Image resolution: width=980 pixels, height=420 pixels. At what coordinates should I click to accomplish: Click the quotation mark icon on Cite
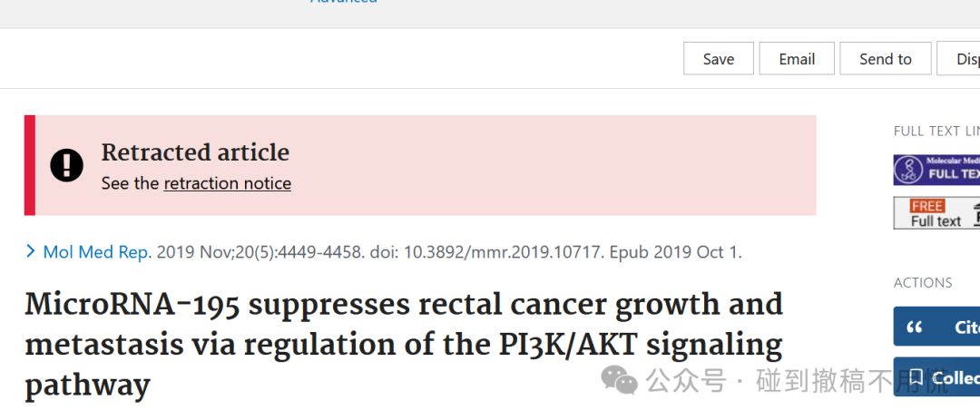pos(915,327)
